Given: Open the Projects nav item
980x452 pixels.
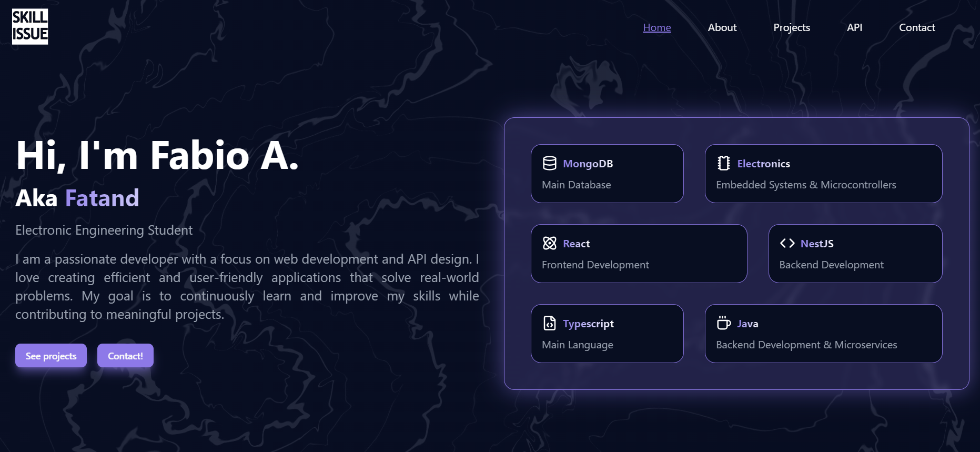Looking at the screenshot, I should pos(792,27).
